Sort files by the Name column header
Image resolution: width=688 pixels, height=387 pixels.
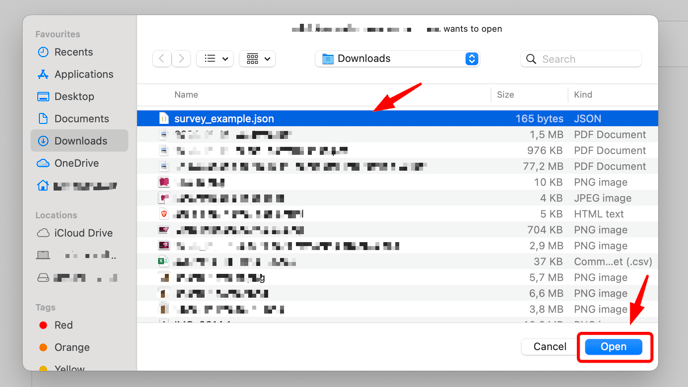pyautogui.click(x=186, y=95)
